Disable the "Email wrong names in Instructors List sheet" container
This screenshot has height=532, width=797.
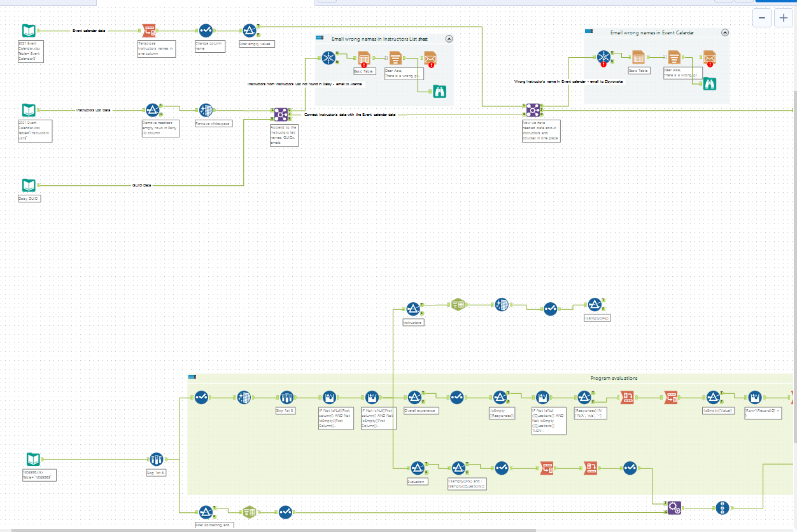pyautogui.click(x=318, y=38)
